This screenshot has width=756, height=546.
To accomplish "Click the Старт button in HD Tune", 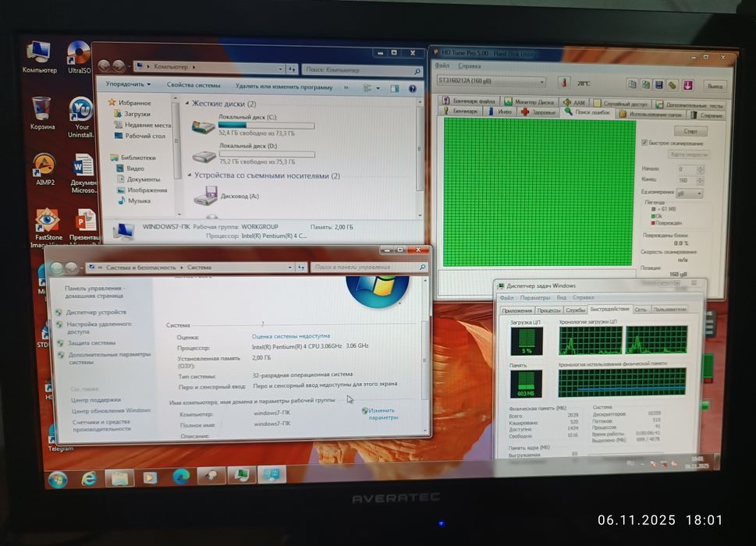I will (690, 130).
